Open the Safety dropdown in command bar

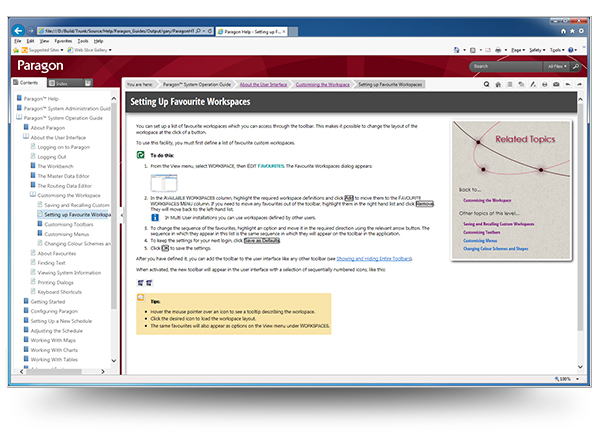pyautogui.click(x=537, y=50)
